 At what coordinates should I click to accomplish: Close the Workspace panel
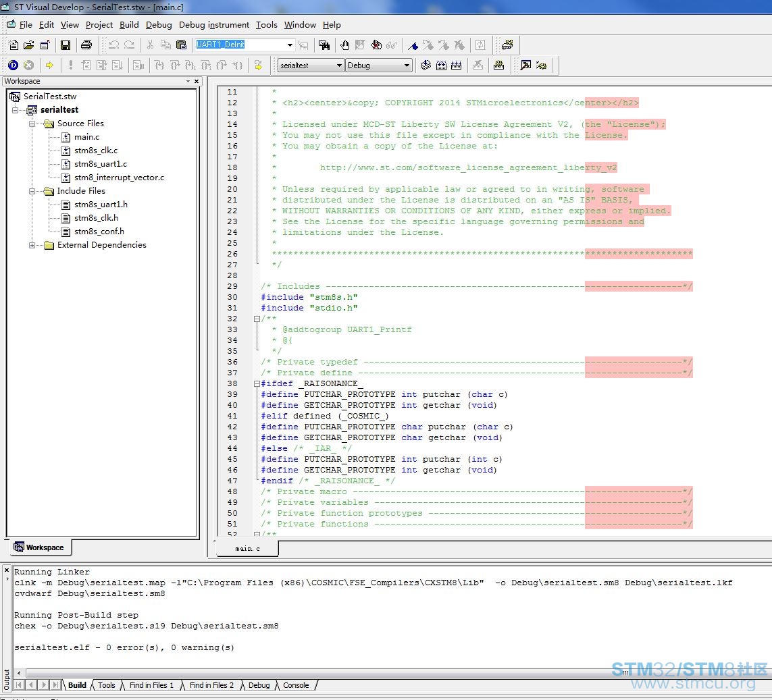point(197,81)
